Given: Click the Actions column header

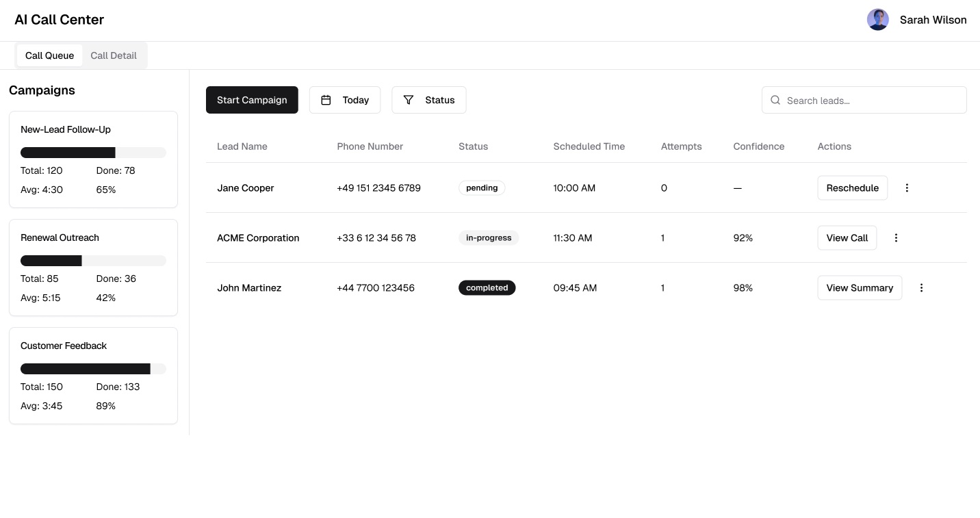Looking at the screenshot, I should pos(834,146).
